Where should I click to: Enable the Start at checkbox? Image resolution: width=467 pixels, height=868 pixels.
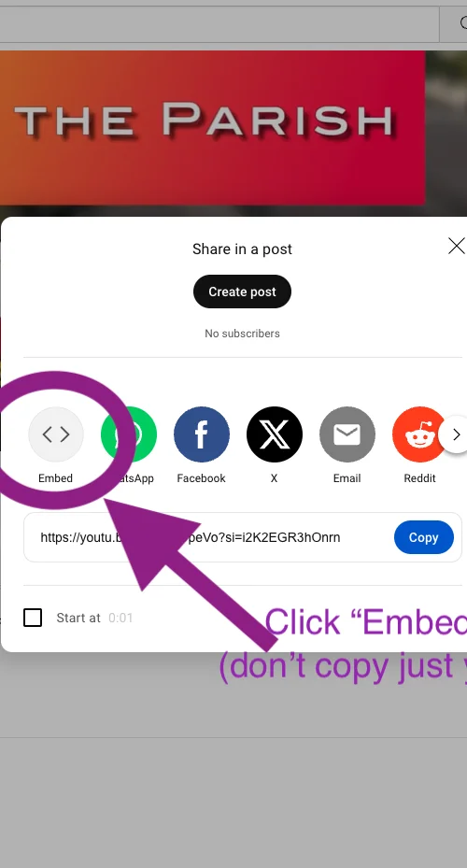pos(33,618)
